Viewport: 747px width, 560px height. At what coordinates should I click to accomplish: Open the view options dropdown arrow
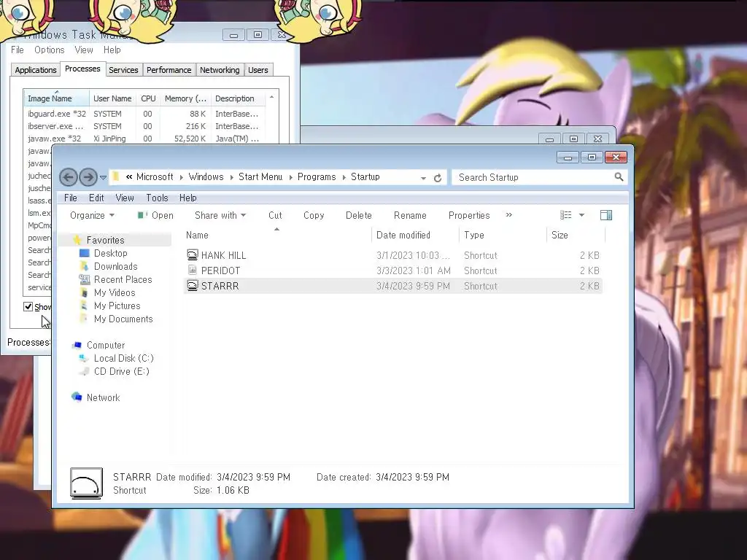click(x=581, y=215)
